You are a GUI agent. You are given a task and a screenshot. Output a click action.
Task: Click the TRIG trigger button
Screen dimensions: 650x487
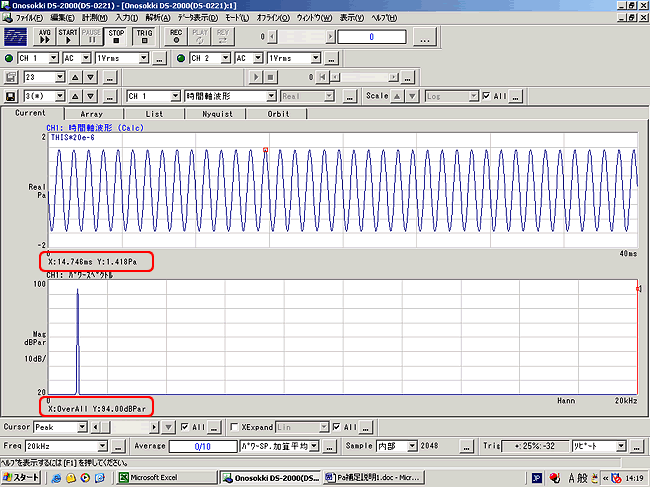coord(144,36)
